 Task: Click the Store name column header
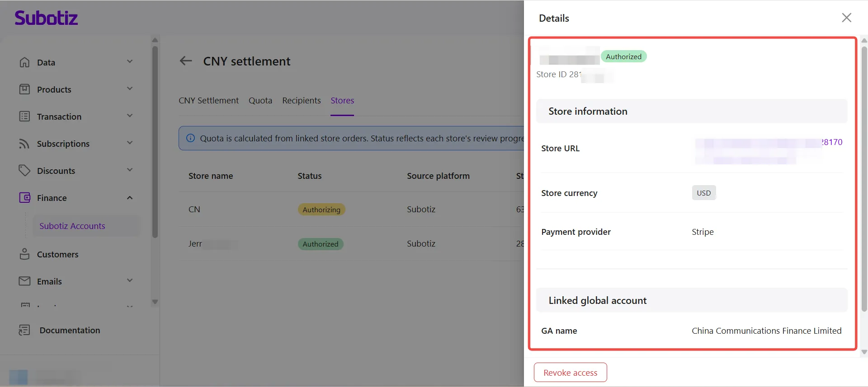(211, 176)
